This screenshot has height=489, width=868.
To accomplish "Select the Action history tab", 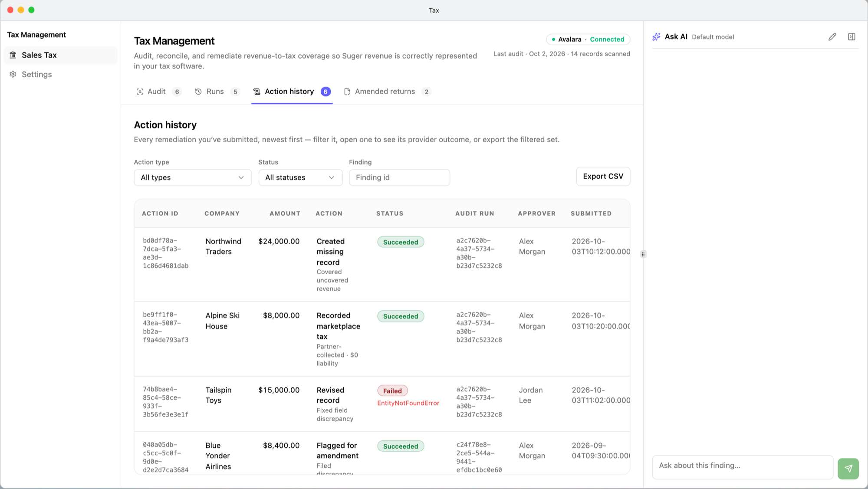I will pos(292,92).
